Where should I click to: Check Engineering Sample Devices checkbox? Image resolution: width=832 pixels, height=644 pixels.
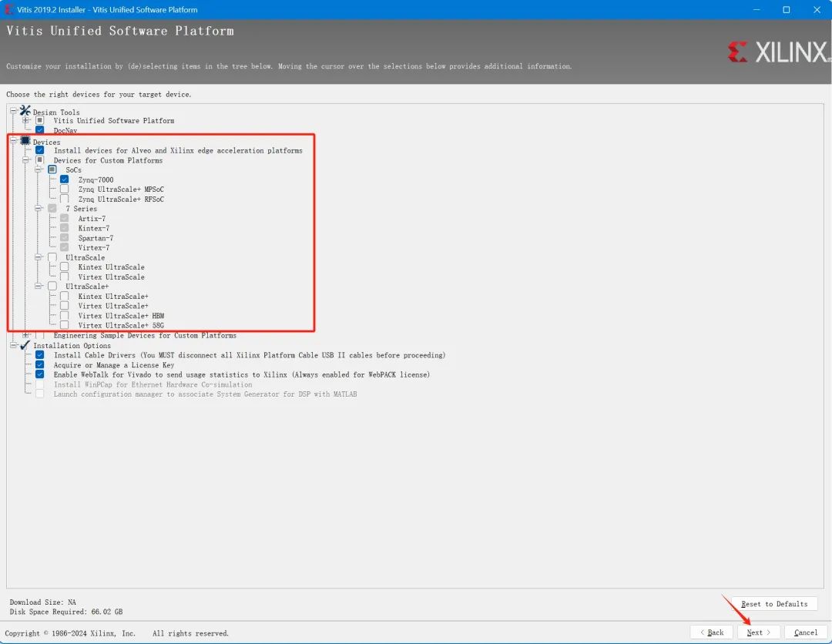coord(40,335)
